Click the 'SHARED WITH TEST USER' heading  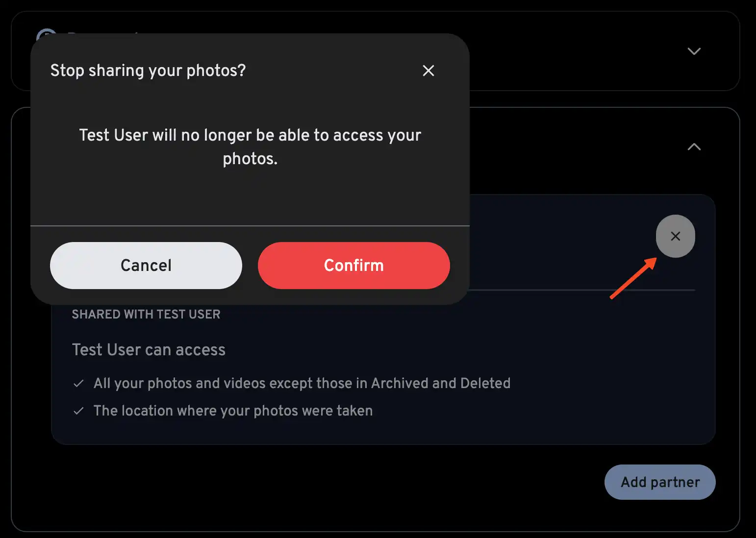(146, 314)
